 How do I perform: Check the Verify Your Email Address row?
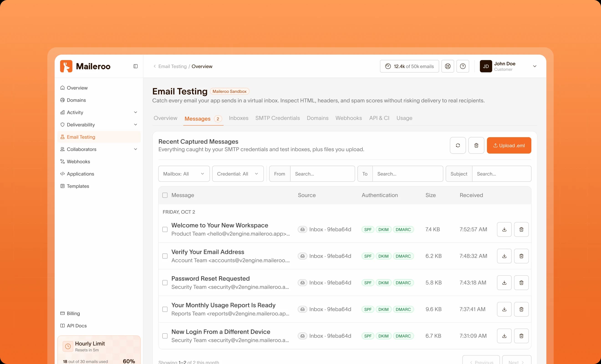165,256
